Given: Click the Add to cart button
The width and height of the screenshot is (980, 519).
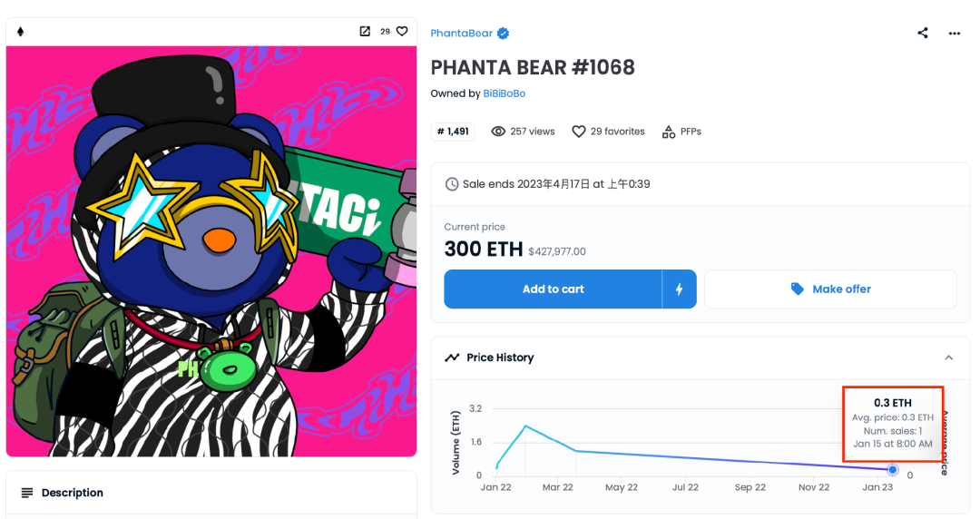Looking at the screenshot, I should coord(553,289).
